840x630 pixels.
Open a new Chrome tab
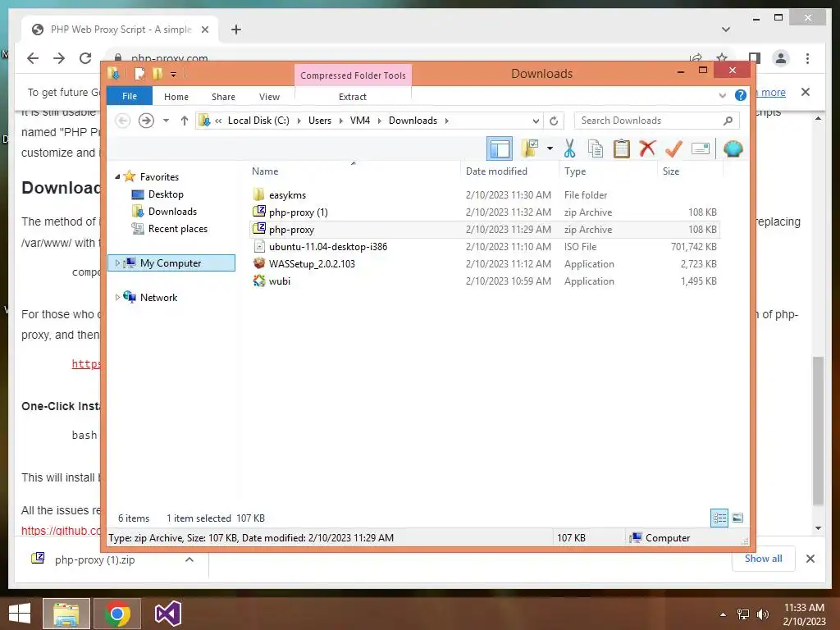(x=236, y=30)
